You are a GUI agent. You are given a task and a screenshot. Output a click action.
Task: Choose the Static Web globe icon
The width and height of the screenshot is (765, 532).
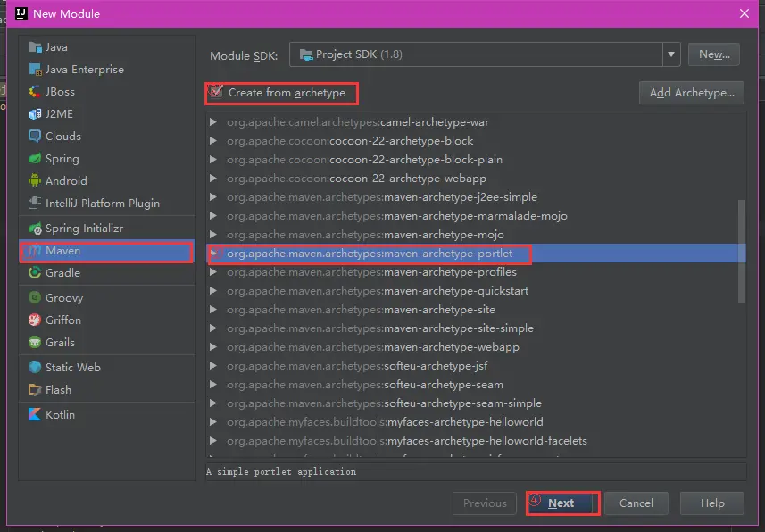click(x=35, y=367)
